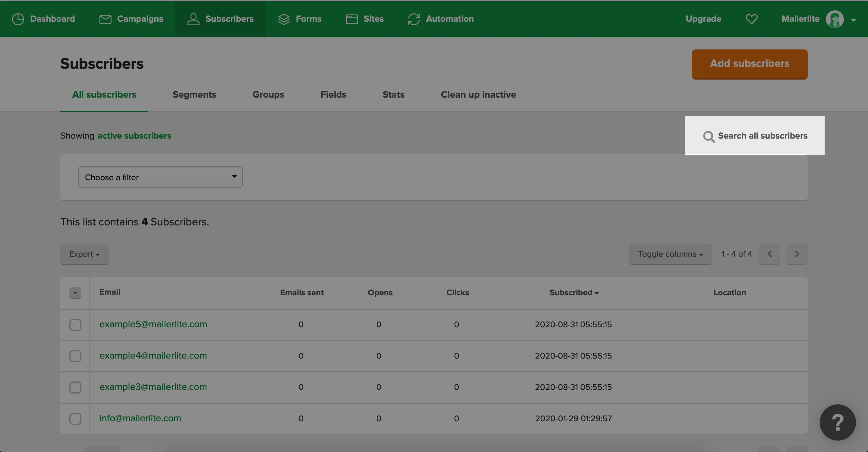
Task: Open the help question mark bubble
Action: 837,422
